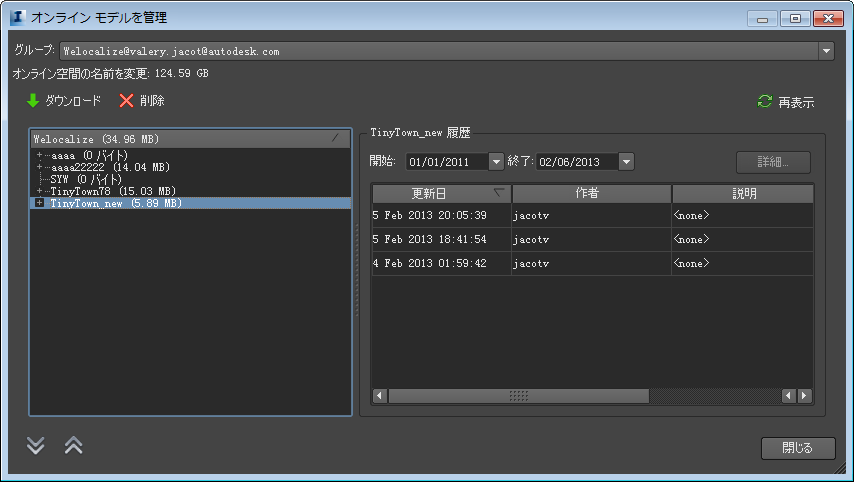Click jacotv in the 01:59:42 row

pos(531,264)
